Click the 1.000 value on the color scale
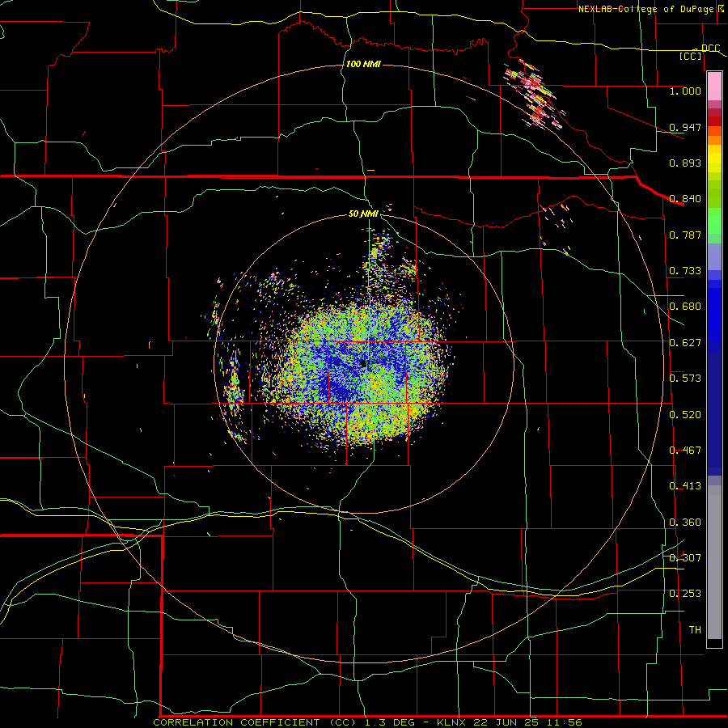Viewport: 728px width, 728px height. 685,91
